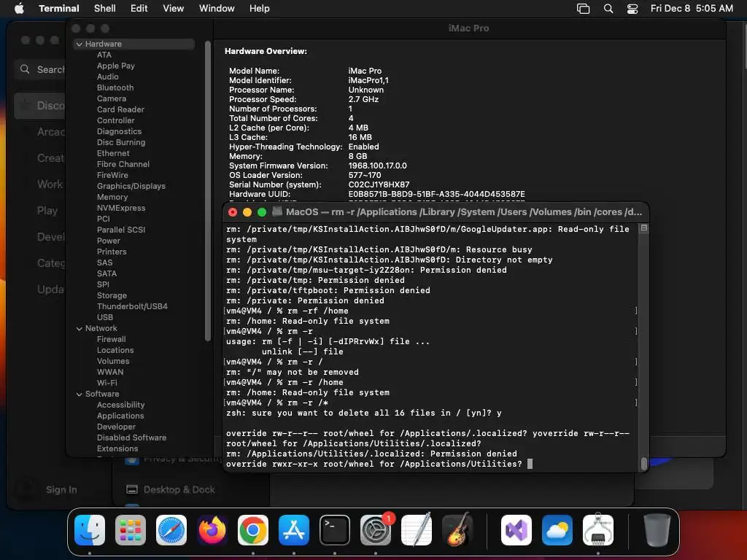Viewport: 747px width, 560px height.
Task: Open Google Chrome in the Dock
Action: pyautogui.click(x=253, y=530)
